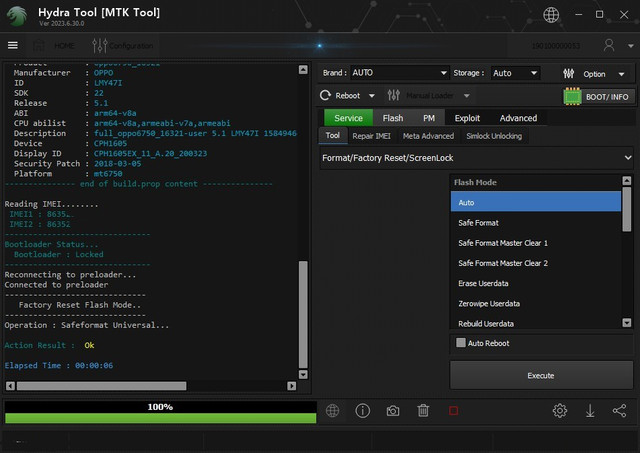The height and width of the screenshot is (453, 640).
Task: Open the user account icon
Action: 609,45
